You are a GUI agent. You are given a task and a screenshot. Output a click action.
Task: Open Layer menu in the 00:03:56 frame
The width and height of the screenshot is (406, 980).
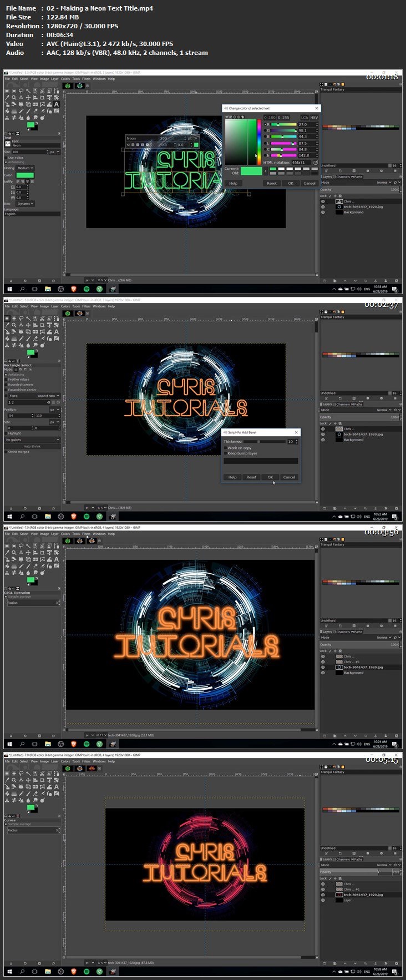pos(54,534)
